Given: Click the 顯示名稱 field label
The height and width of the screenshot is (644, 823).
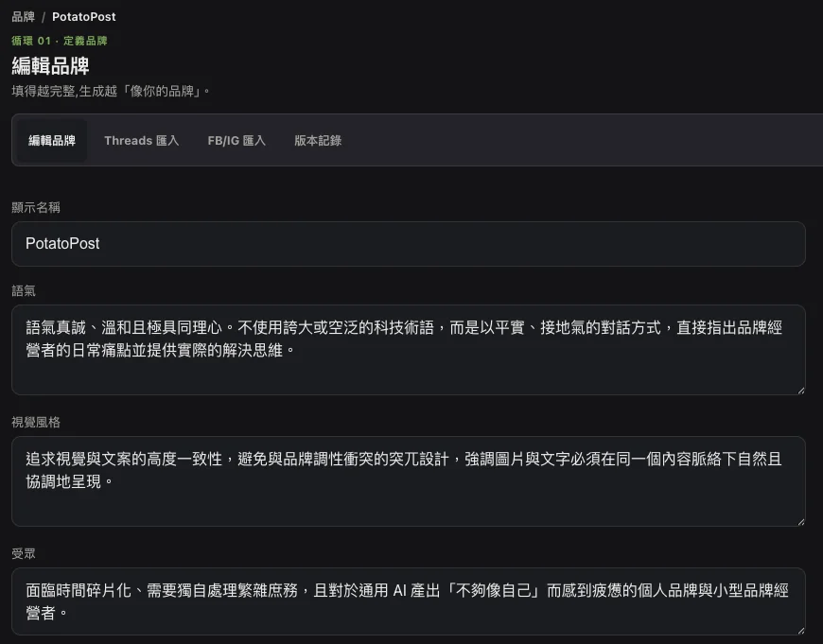Looking at the screenshot, I should point(36,207).
